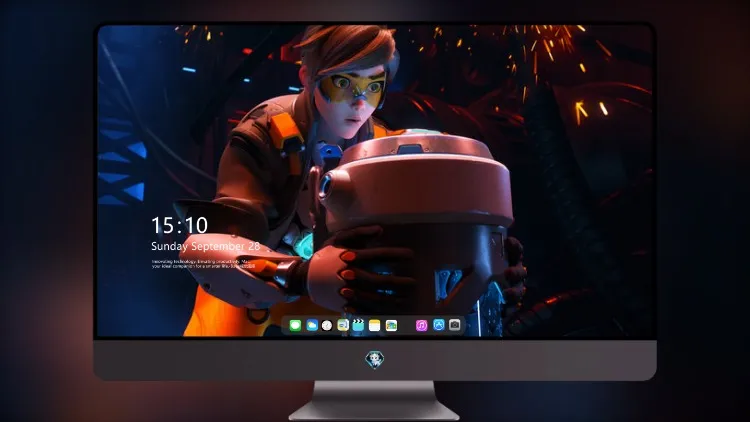Open the Camera app in dock
The width and height of the screenshot is (750, 422).
tap(455, 325)
